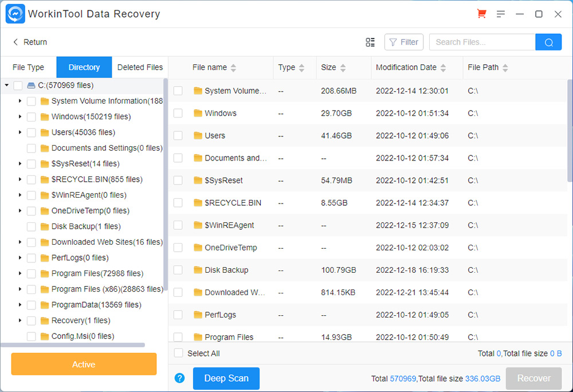Tick the checkbox for the Windows row in list
This screenshot has width=573, height=392.
click(178, 113)
